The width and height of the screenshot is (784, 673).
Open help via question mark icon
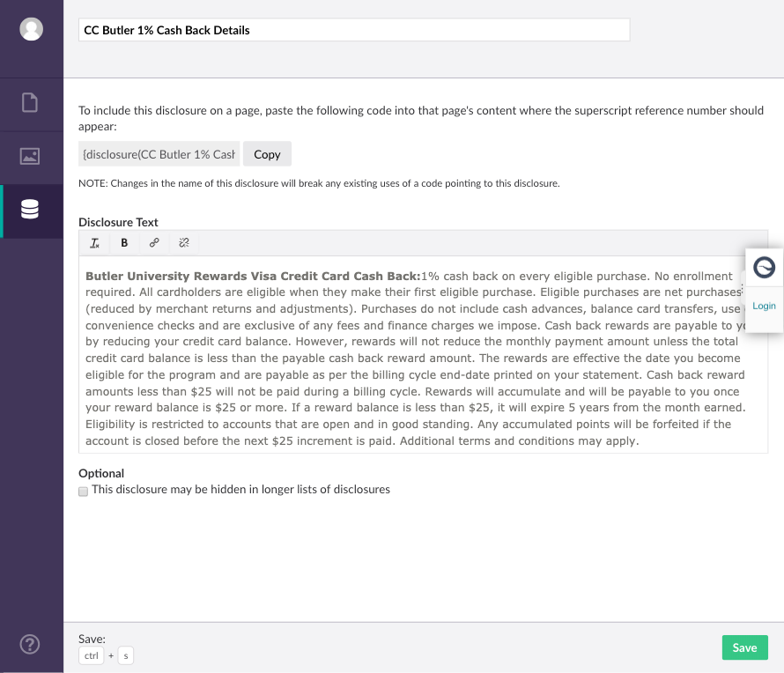30,645
